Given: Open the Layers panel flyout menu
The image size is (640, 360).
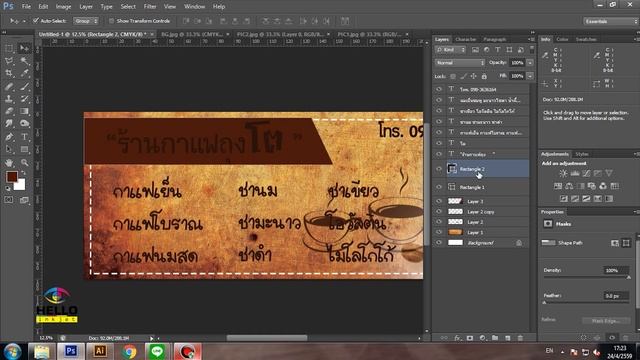Looking at the screenshot, I should tap(531, 39).
